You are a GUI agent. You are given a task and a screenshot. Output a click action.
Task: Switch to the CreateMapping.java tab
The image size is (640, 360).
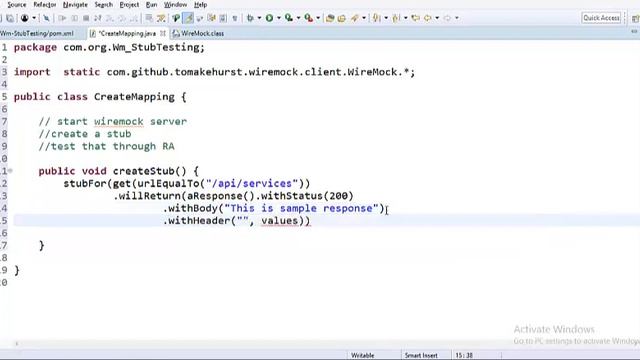127,33
